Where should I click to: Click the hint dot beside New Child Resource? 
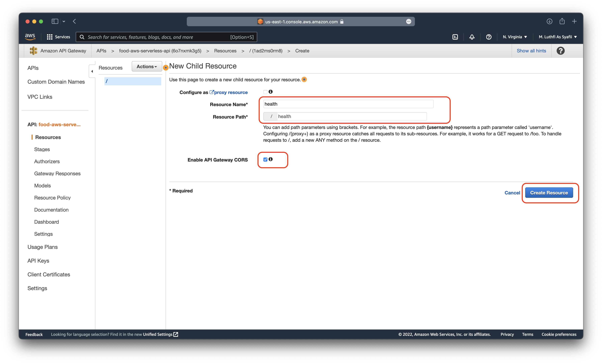[x=166, y=67]
